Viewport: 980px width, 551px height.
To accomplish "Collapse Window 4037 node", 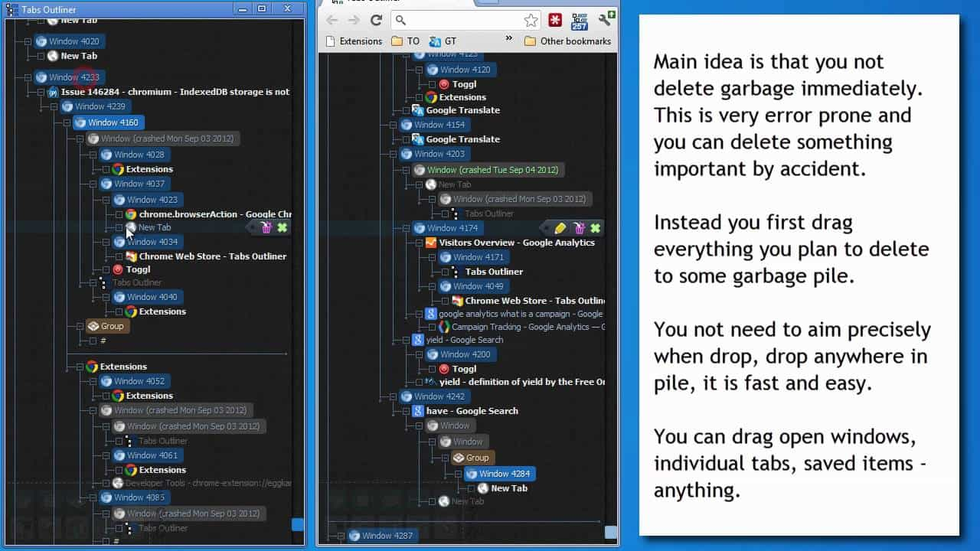I will 93,184.
